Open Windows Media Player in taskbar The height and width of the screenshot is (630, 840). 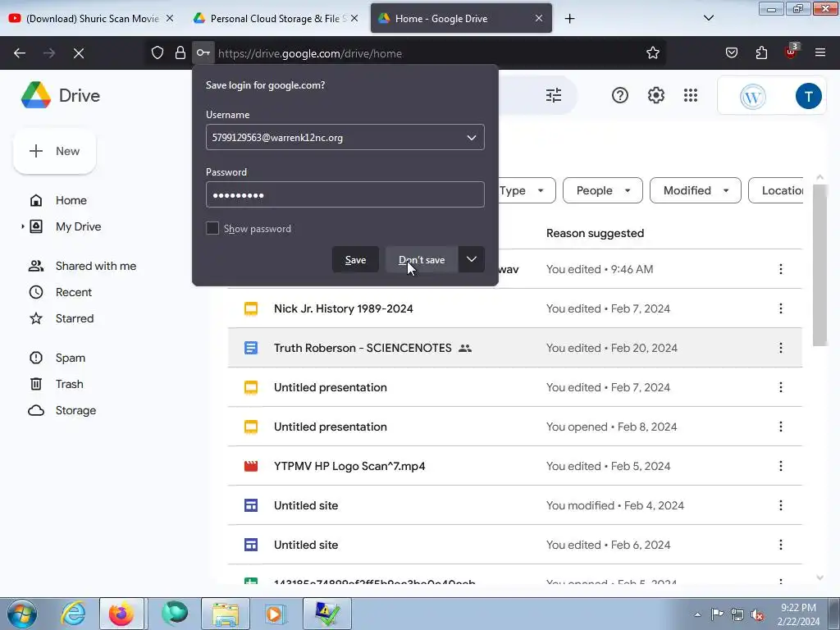point(276,614)
